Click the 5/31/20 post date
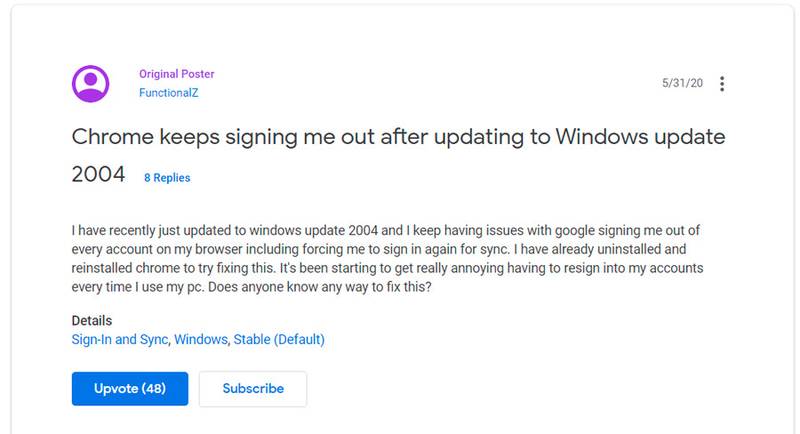 [682, 83]
